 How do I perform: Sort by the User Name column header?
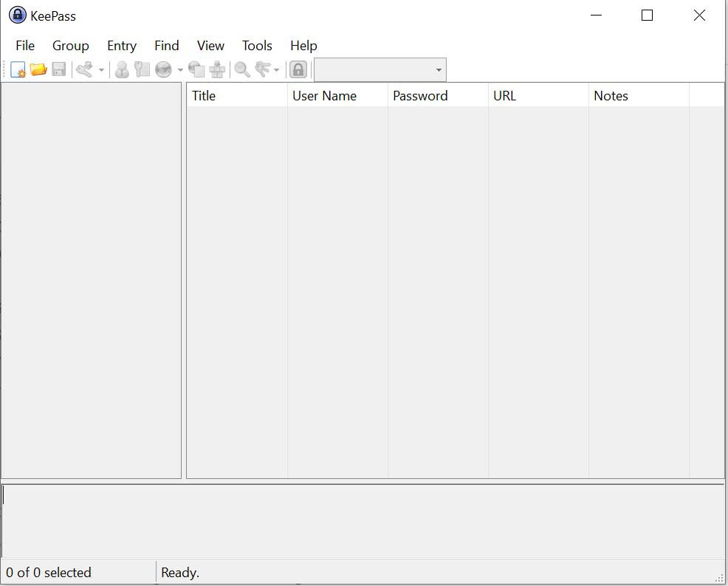click(337, 96)
